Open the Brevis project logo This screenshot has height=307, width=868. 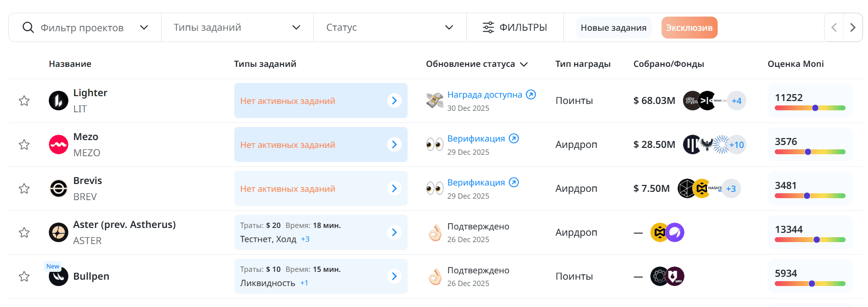point(59,188)
